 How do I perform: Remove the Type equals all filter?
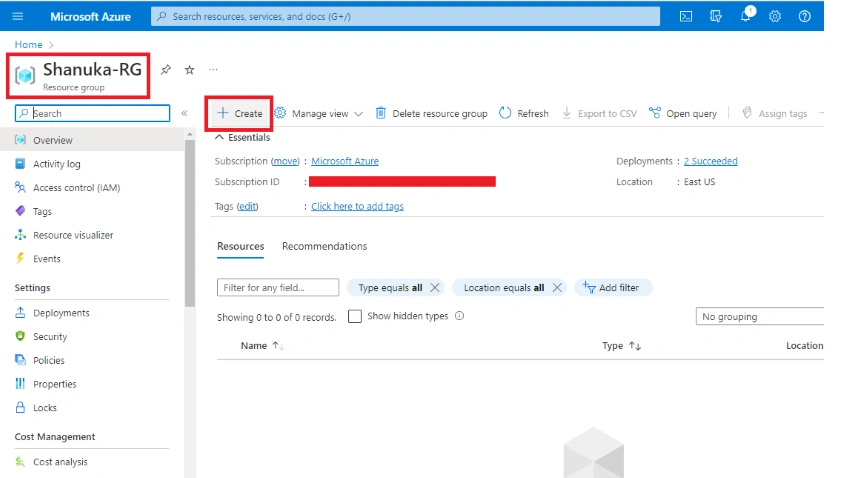click(435, 287)
